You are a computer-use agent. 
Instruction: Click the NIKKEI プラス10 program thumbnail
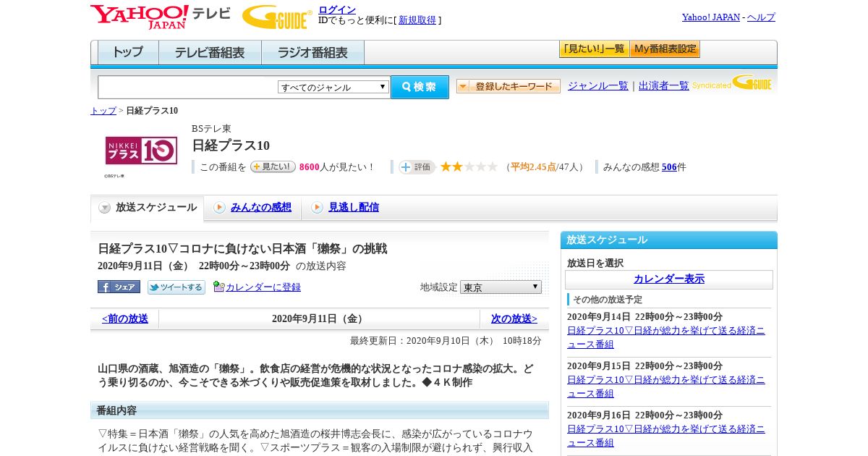pos(141,151)
